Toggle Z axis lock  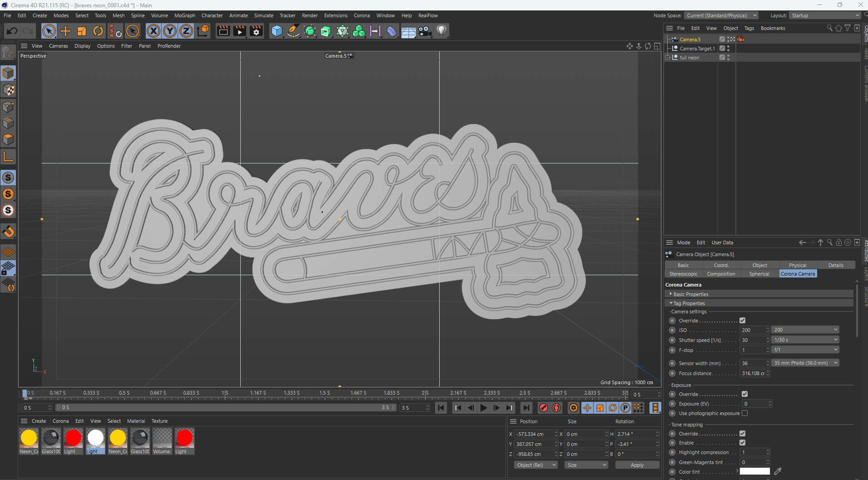click(186, 31)
